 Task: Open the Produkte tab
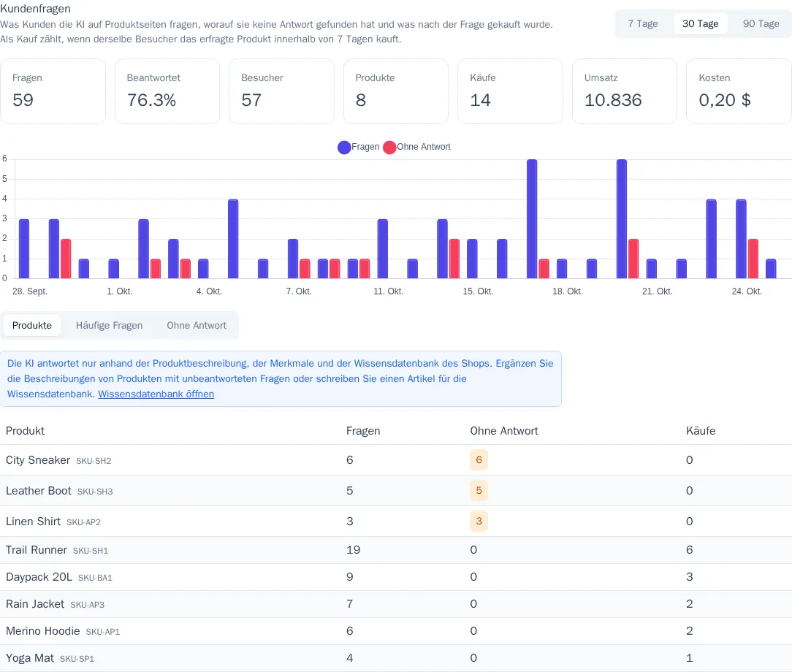click(32, 326)
